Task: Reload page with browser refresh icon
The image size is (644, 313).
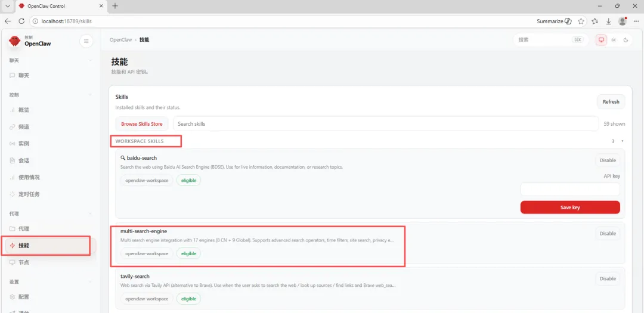Action: point(22,21)
